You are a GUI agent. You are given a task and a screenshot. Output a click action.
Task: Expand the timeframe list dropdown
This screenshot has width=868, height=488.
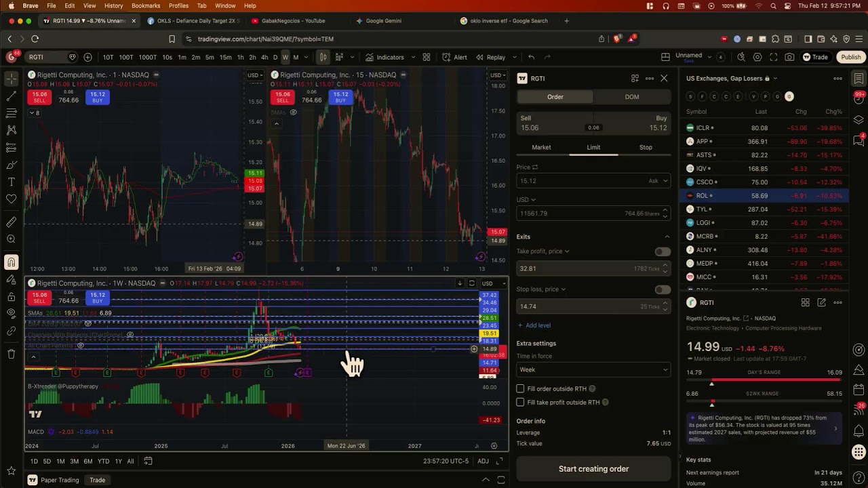point(306,57)
